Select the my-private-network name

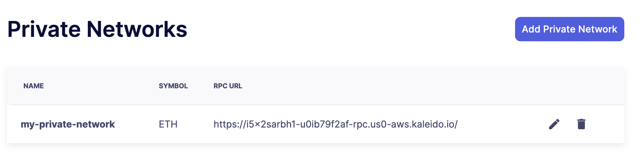[68, 124]
